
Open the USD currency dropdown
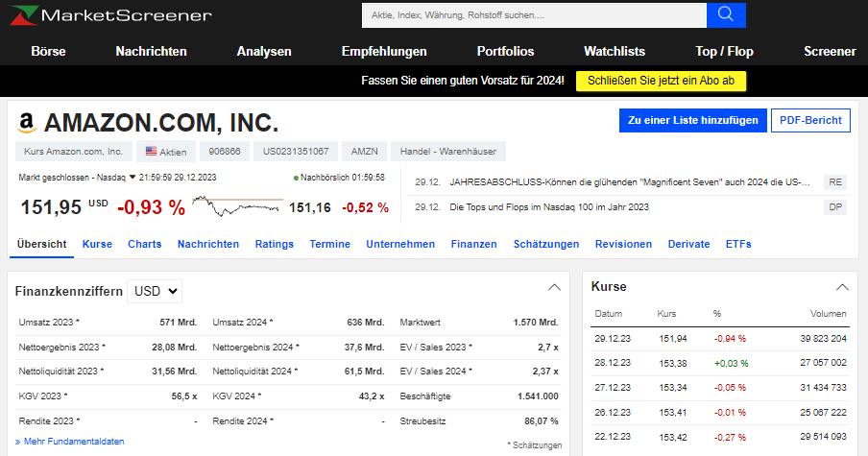155,291
